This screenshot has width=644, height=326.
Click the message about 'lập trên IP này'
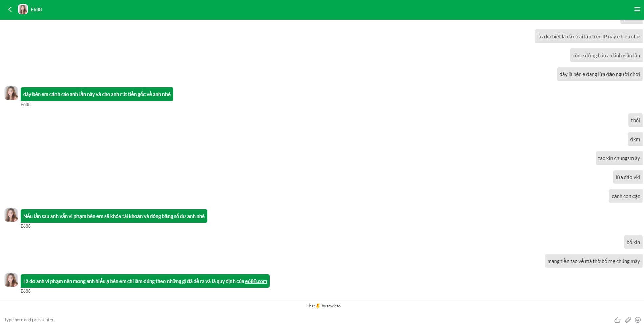click(x=588, y=37)
